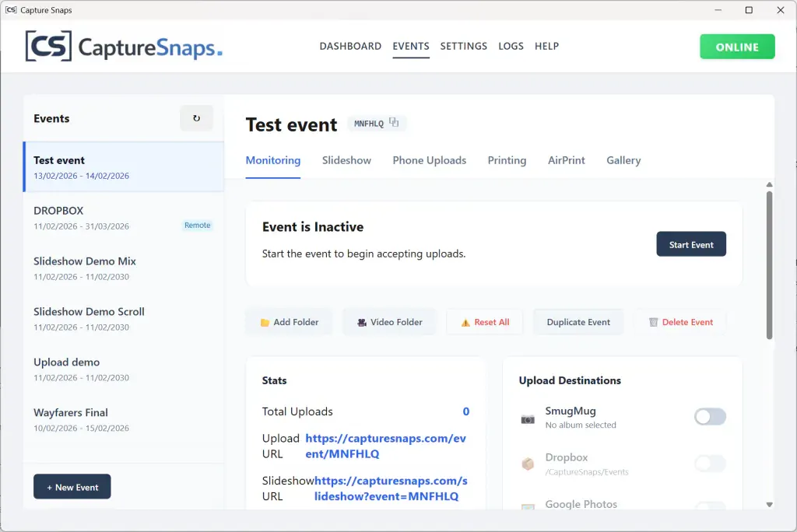Click the Total Uploads count 0
This screenshot has height=532, width=797.
click(x=465, y=411)
